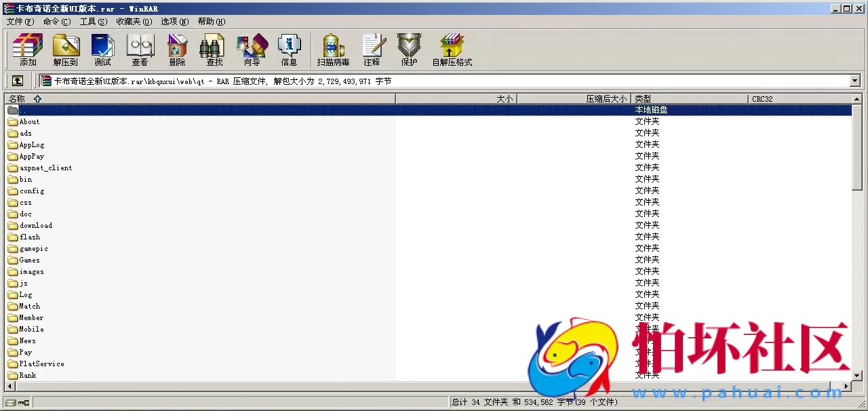The height and width of the screenshot is (411, 868).
Task: Click the 添加 (Add) toolbar icon
Action: coord(28,50)
